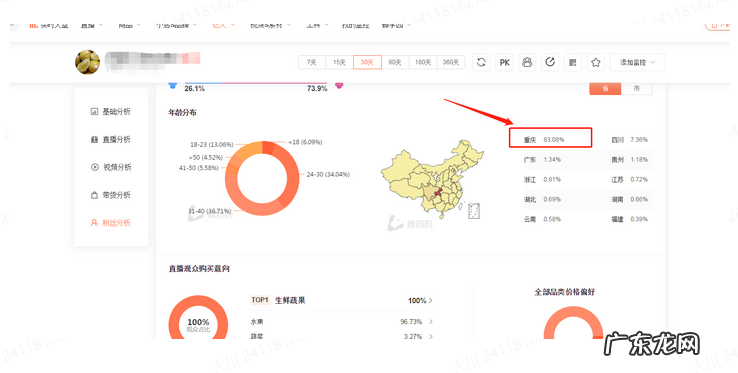Open 视频分析 in the sidebar

pyautogui.click(x=111, y=167)
